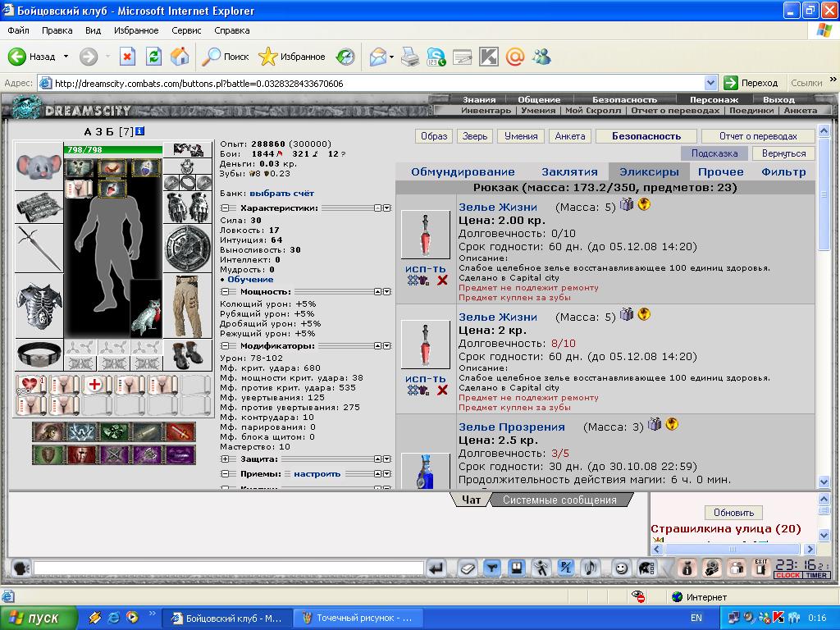Open the address bar dropdown
The image size is (840, 630).
point(710,83)
